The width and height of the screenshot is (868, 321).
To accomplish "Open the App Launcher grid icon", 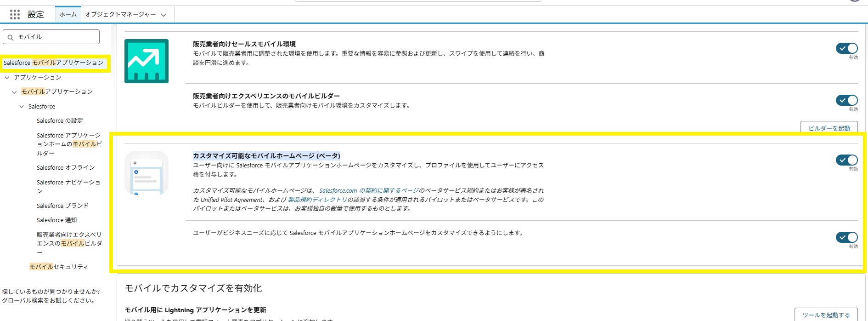I will (x=15, y=15).
